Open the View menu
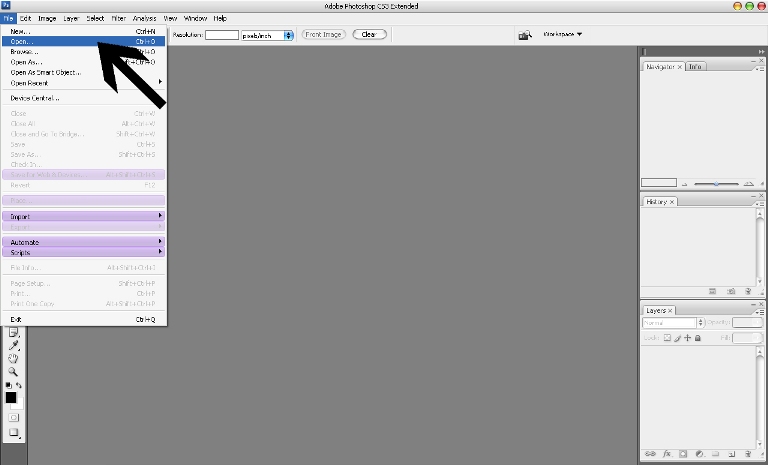The height and width of the screenshot is (465, 768). point(170,18)
